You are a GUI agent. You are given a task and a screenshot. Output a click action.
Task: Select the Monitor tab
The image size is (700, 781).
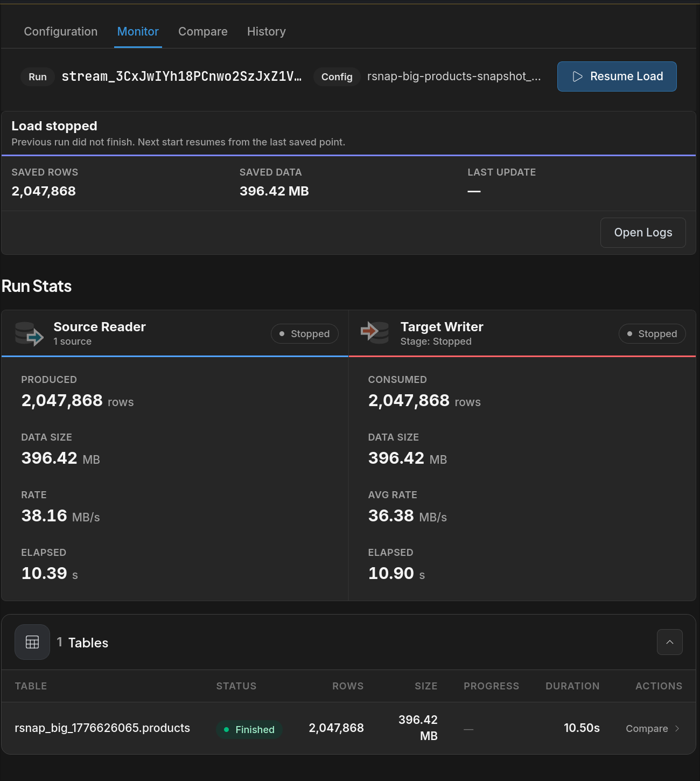(138, 31)
